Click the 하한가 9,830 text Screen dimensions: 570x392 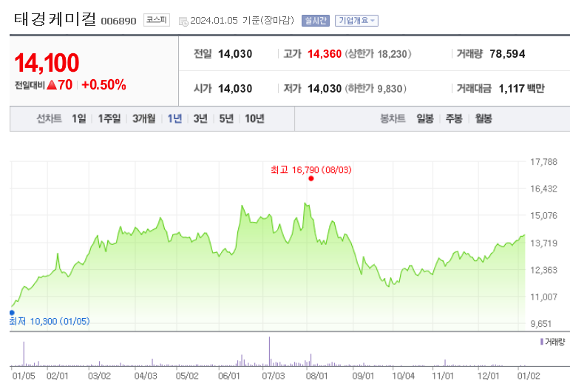tap(376, 88)
